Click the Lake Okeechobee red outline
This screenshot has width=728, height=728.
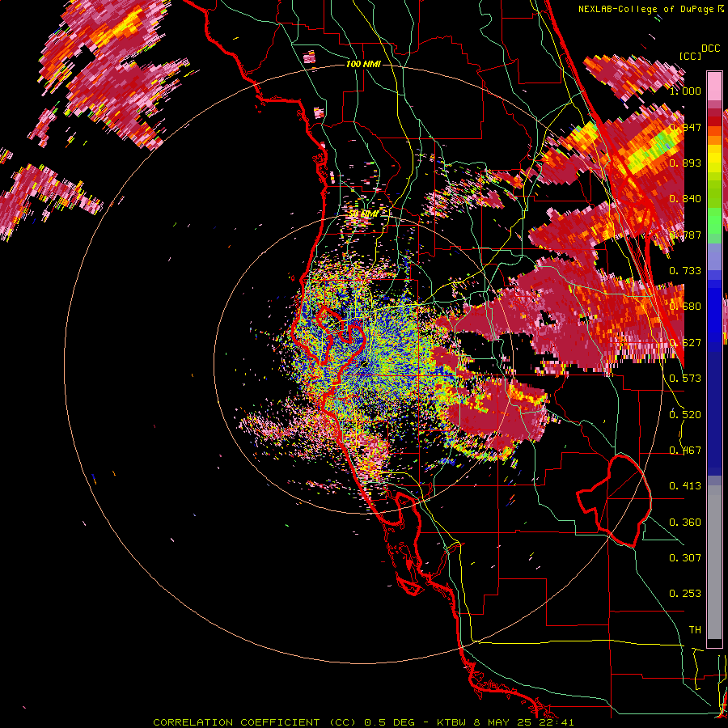pyautogui.click(x=614, y=501)
